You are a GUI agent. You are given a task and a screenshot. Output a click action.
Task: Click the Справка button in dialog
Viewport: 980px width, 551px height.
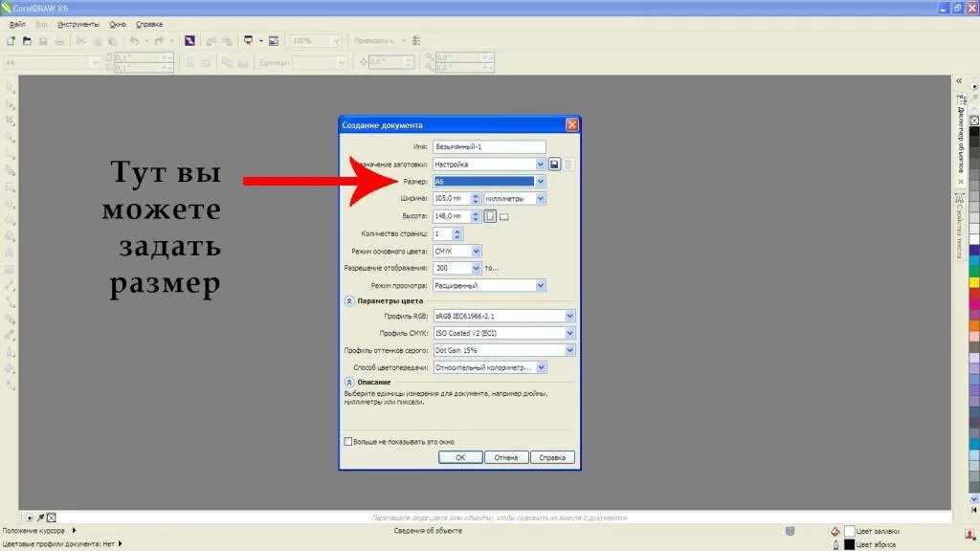[x=552, y=458]
